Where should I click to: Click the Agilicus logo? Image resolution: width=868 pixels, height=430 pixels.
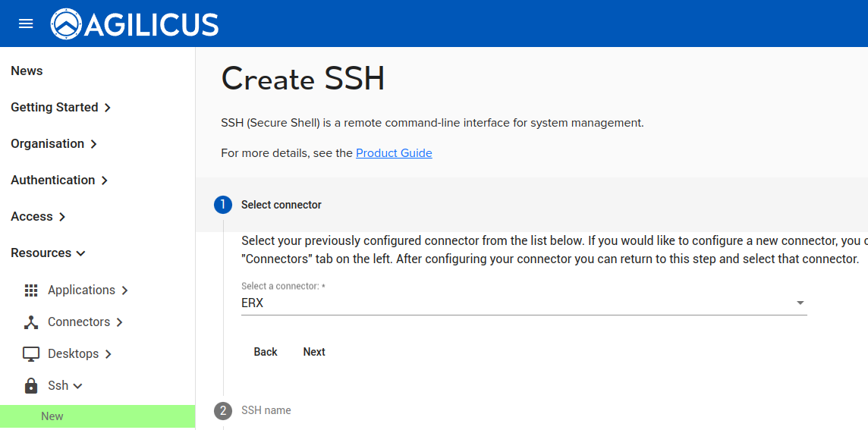[135, 24]
